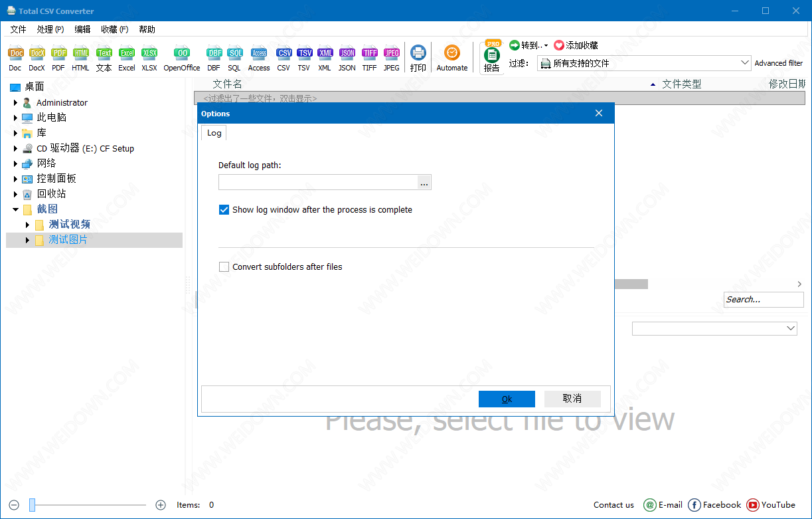The height and width of the screenshot is (519, 812).
Task: Pick the TIFF conversion icon
Action: tap(369, 58)
